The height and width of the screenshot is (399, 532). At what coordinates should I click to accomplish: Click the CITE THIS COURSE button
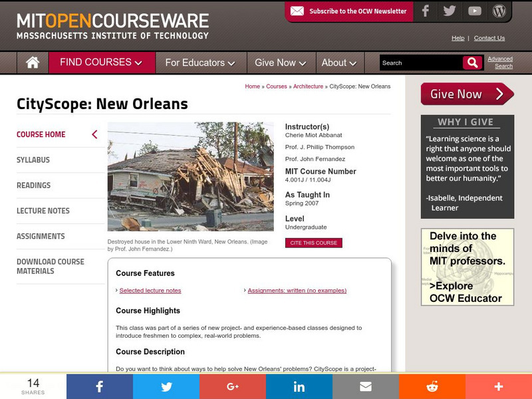pyautogui.click(x=313, y=243)
